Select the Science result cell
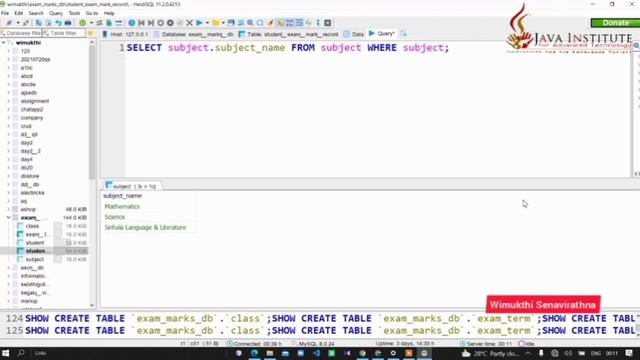Image resolution: width=640 pixels, height=360 pixels. point(115,217)
